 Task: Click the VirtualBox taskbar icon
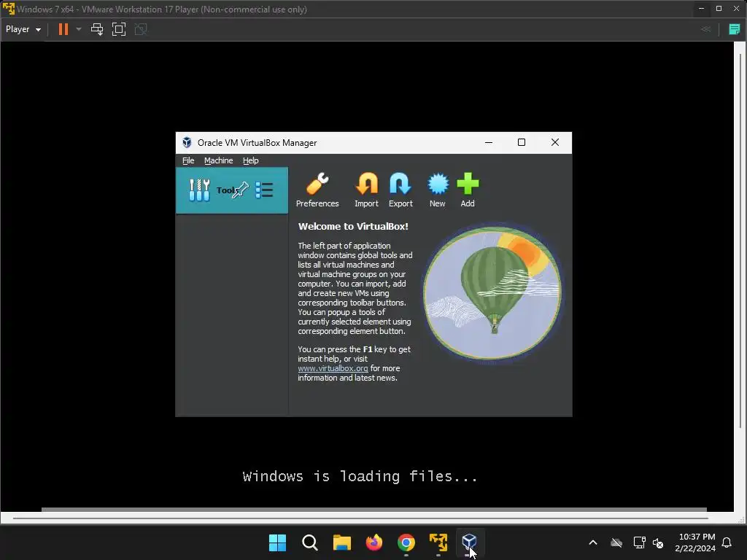[469, 542]
